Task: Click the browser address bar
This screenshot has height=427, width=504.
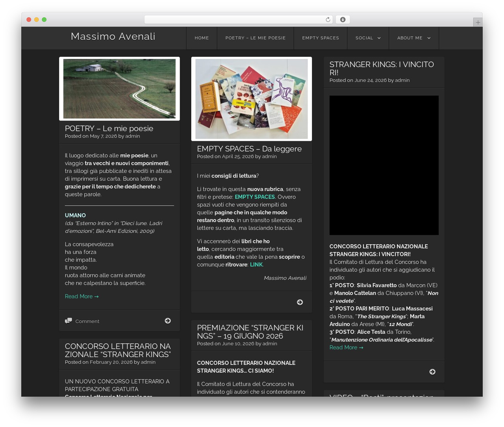Action: point(239,20)
